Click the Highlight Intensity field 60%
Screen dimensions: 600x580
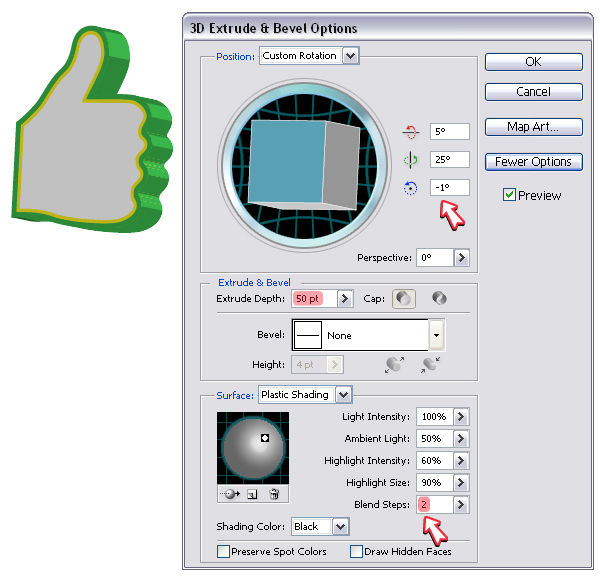point(435,460)
